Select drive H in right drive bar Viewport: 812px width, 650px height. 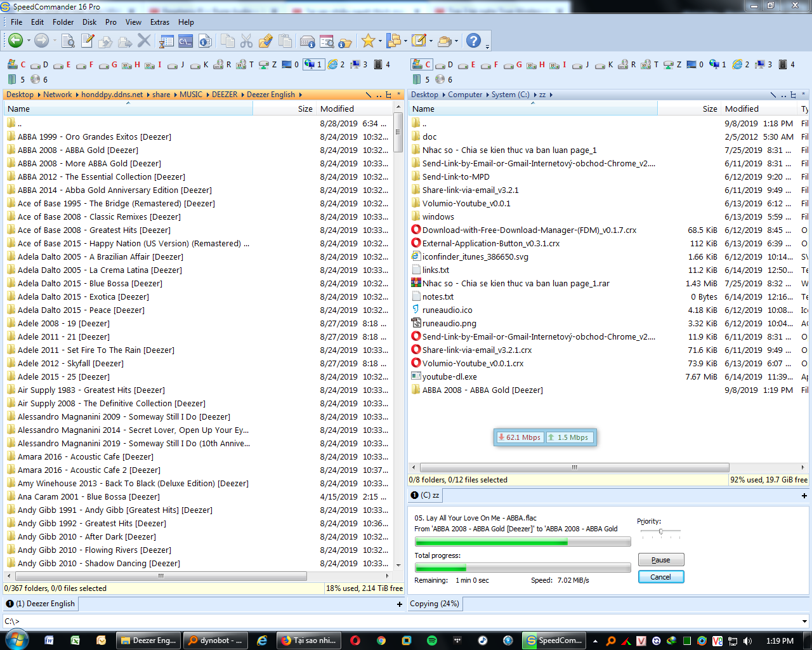click(x=536, y=64)
